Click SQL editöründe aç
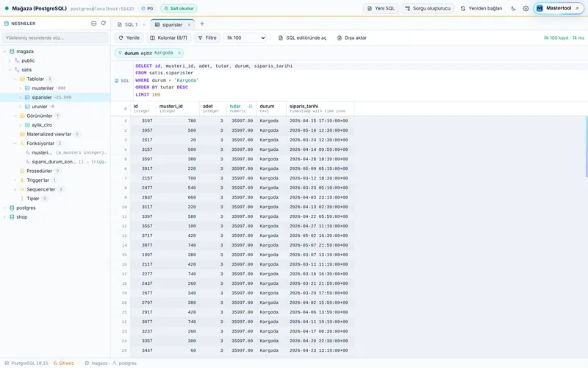This screenshot has width=588, height=368. 302,38
